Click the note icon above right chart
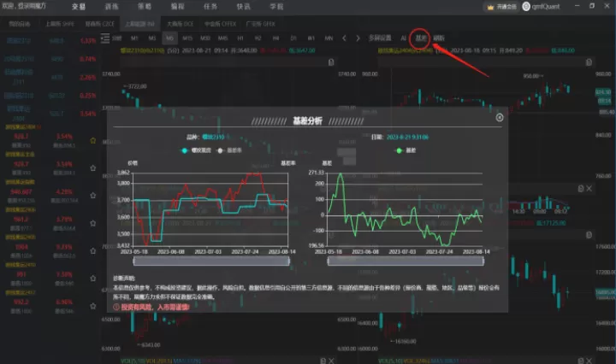Image resolution: width=616 pixels, height=364 pixels. click(x=589, y=62)
